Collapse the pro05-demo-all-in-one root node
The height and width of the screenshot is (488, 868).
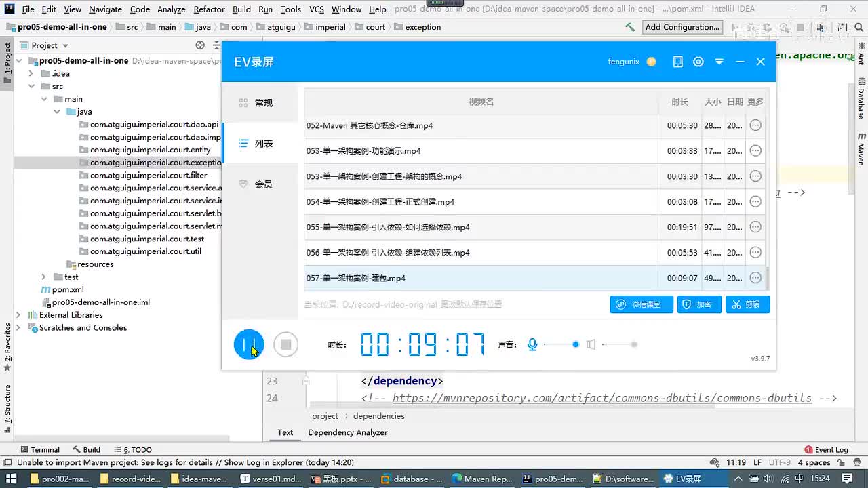point(19,61)
